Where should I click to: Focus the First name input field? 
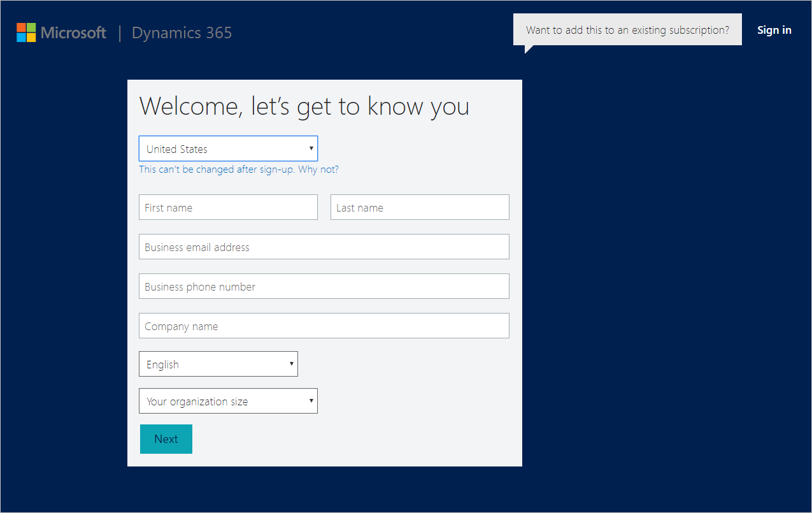pos(227,206)
